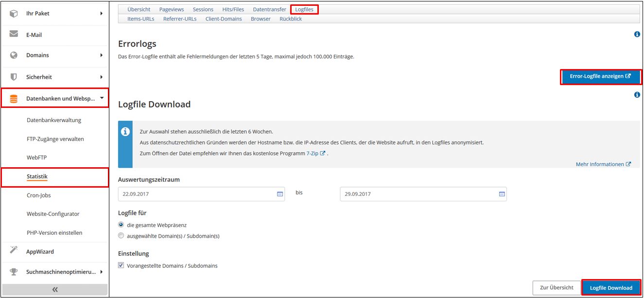Click 'Error-Logfile anzeigen' button
The width and height of the screenshot is (644, 298).
[600, 76]
